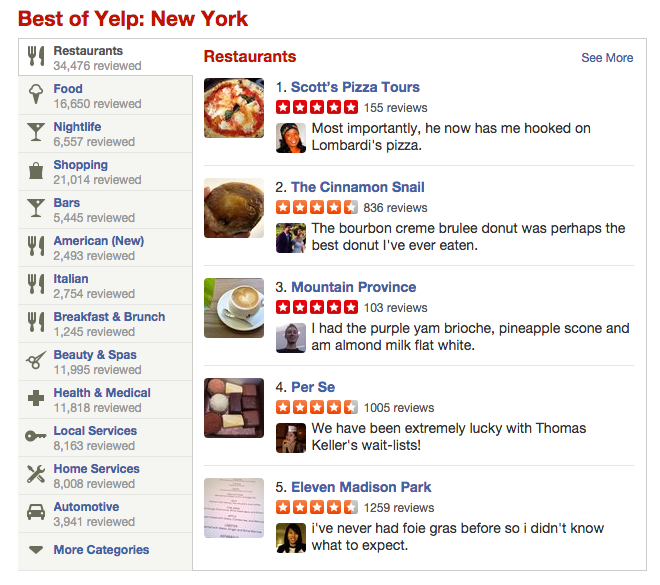Image resolution: width=660 pixels, height=585 pixels.
Task: Select Breakfast & Brunch category
Action: click(x=109, y=317)
